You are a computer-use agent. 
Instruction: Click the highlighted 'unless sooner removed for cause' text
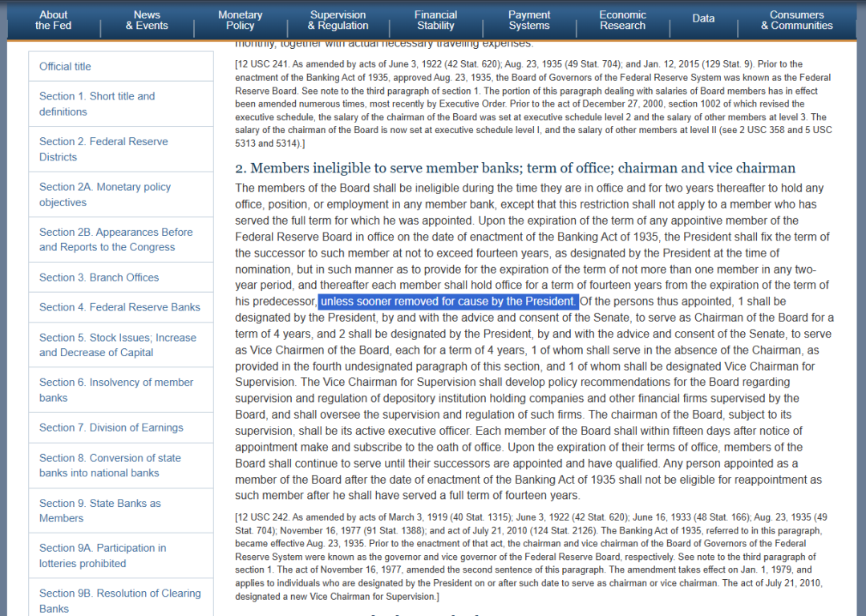tap(448, 302)
